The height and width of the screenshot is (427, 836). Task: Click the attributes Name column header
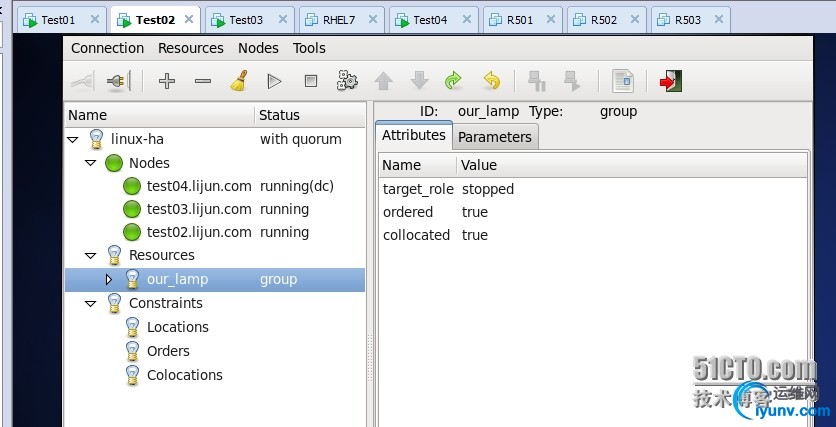tap(418, 165)
